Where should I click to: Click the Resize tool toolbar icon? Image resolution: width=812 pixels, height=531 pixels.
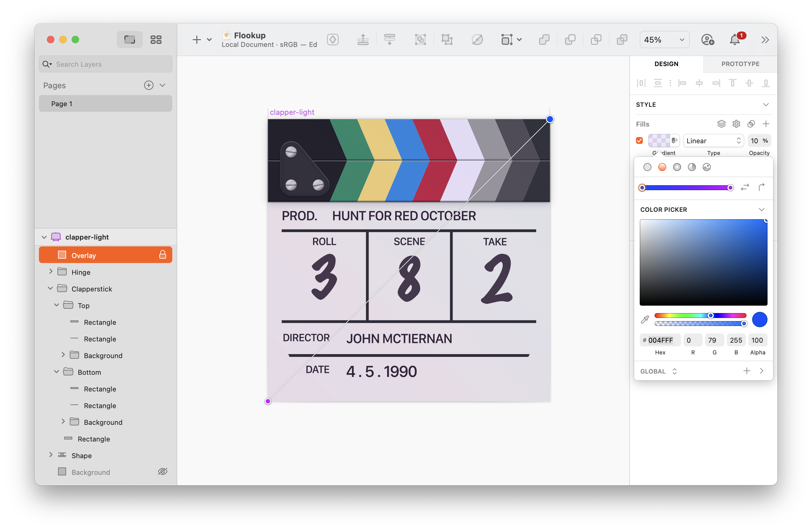click(x=507, y=40)
